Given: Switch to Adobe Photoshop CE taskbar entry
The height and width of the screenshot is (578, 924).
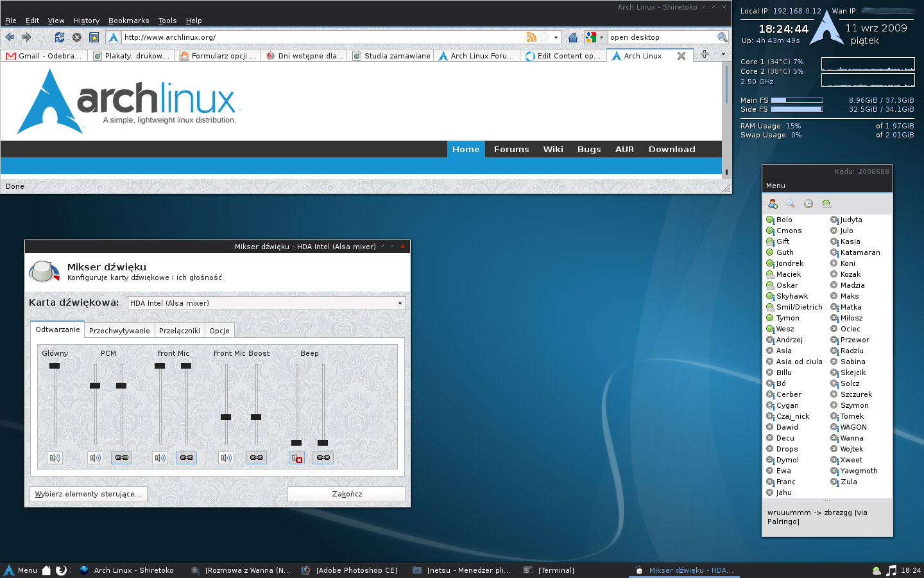Looking at the screenshot, I should (x=350, y=570).
